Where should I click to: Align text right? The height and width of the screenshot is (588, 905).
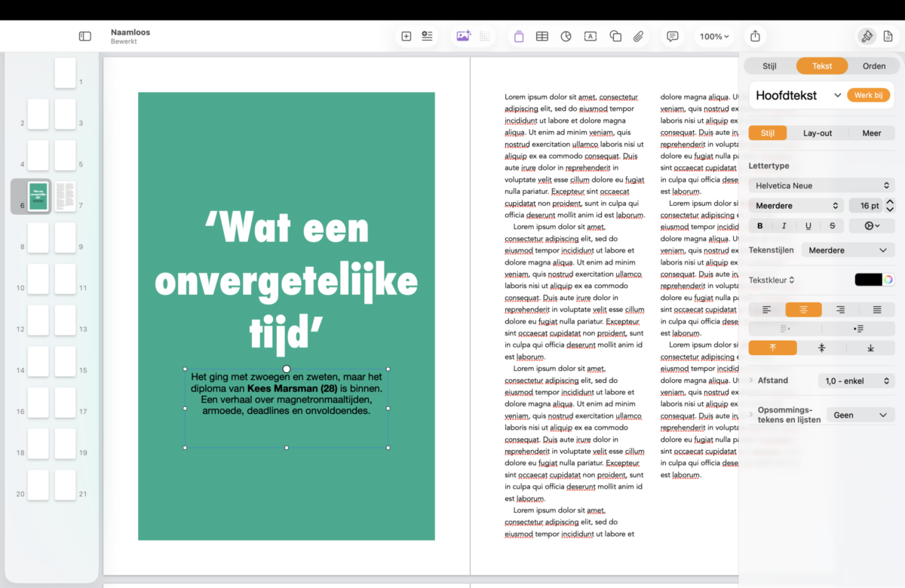pyautogui.click(x=840, y=309)
